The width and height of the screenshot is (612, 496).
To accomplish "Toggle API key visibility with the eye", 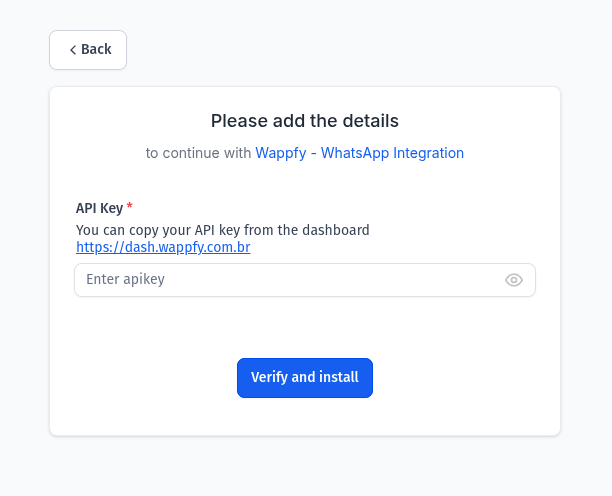I will tap(514, 280).
